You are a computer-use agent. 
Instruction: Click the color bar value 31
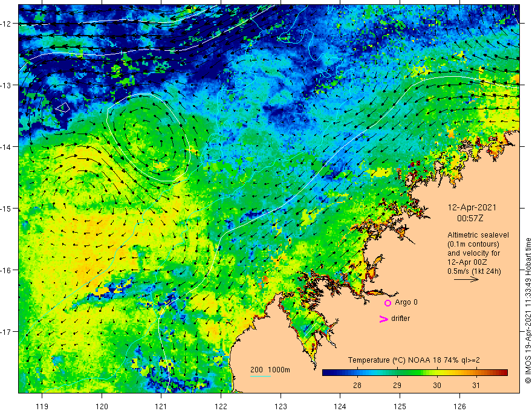(476, 385)
